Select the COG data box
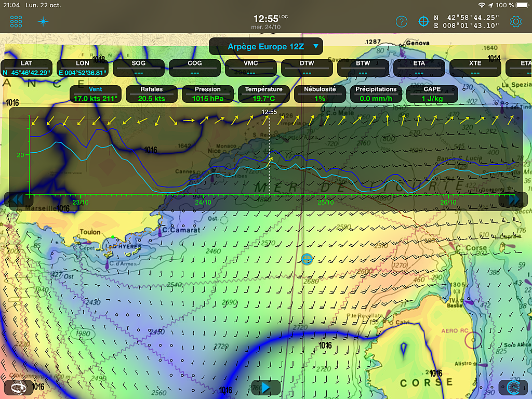Viewport: 532px width, 399px height. click(195, 68)
